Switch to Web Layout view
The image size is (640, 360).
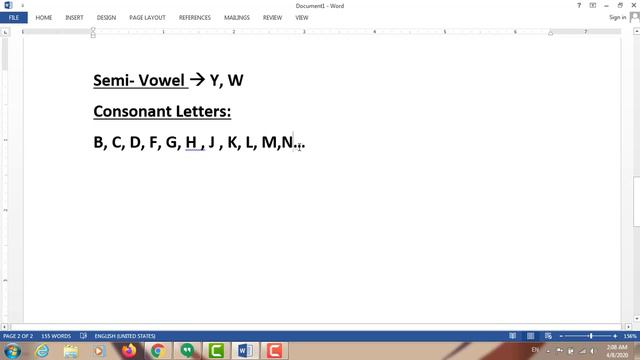548,336
